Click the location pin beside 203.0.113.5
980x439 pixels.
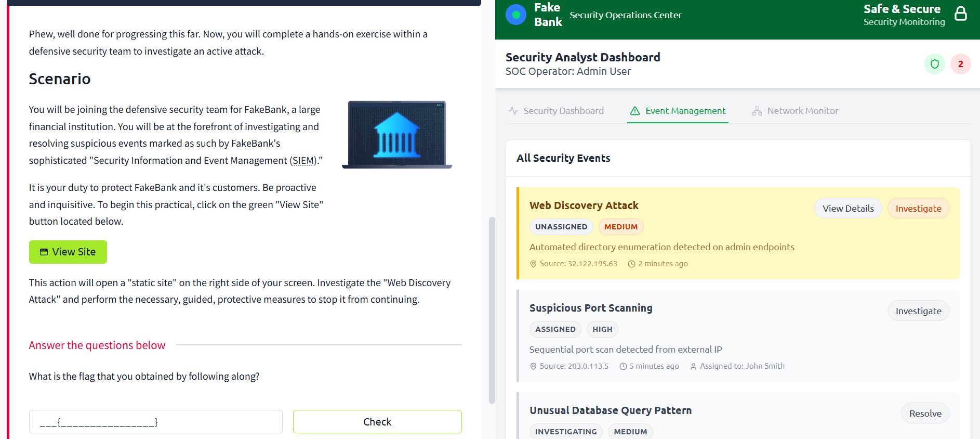coord(533,366)
